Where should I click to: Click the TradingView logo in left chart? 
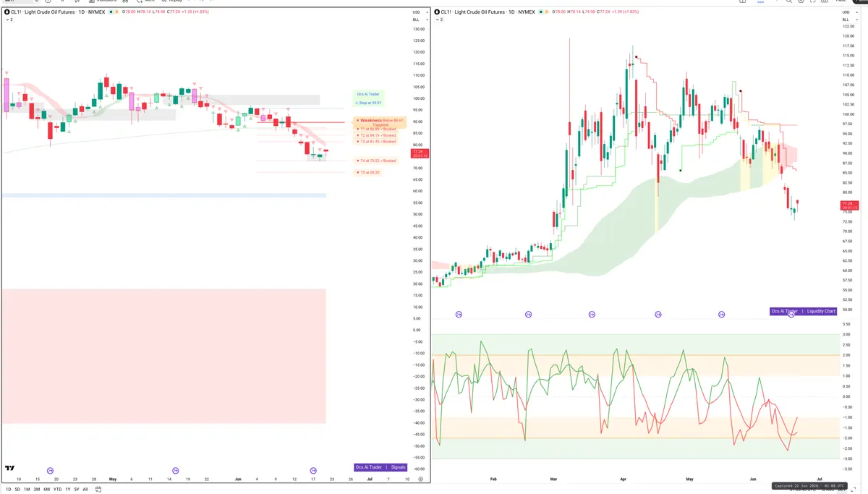(9, 469)
